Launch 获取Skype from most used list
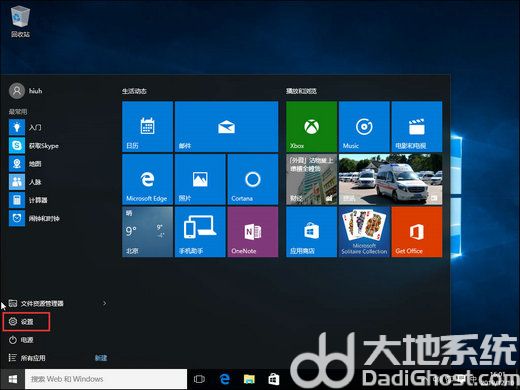Viewport: 520px width, 390px height. tap(34, 145)
